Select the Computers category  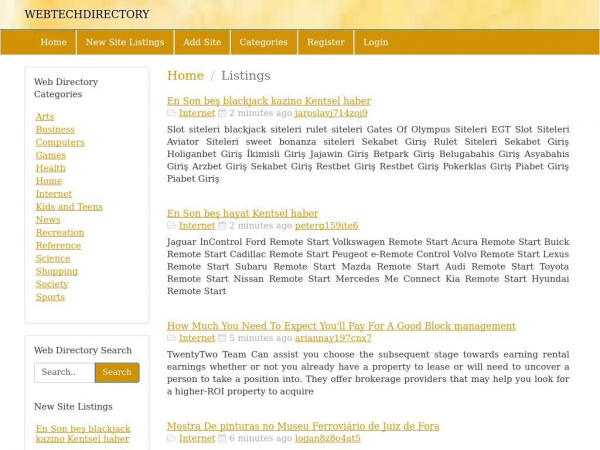click(x=60, y=142)
